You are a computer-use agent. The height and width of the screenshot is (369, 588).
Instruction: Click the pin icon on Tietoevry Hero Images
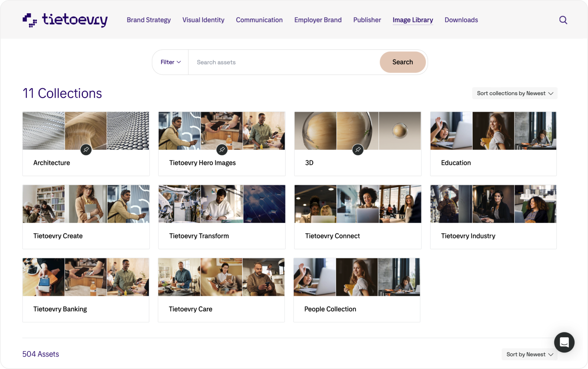pyautogui.click(x=222, y=150)
